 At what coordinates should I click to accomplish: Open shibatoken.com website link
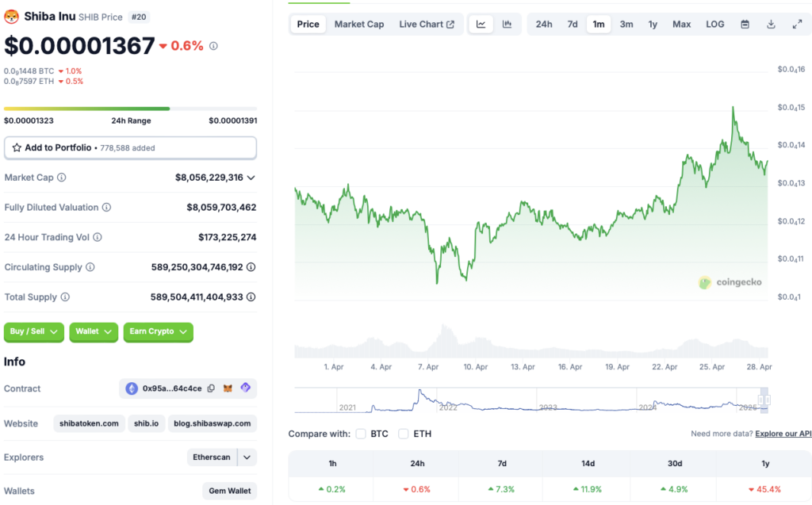click(x=89, y=423)
